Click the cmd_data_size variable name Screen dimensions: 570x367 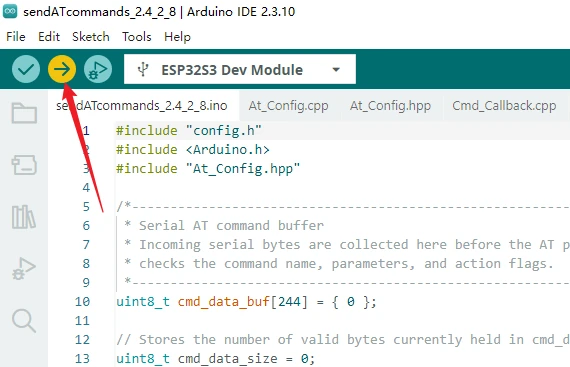point(228,359)
